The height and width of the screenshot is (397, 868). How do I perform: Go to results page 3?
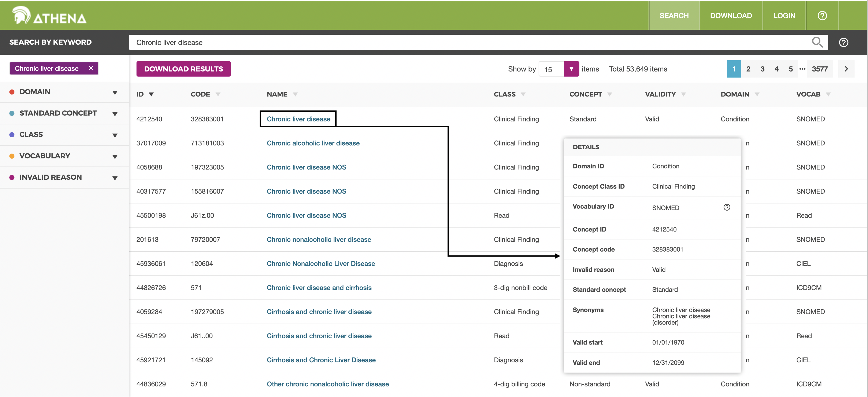[762, 69]
